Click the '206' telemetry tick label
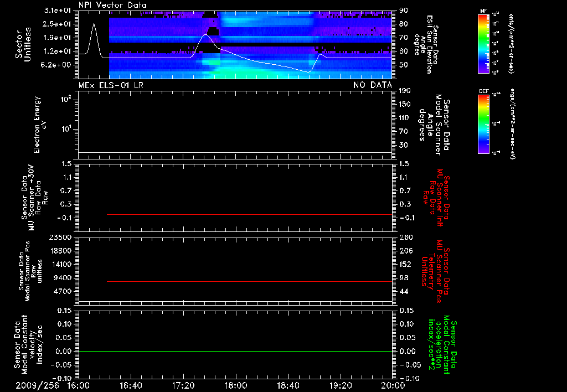Viewport: 567px width, 392px height. 406,251
